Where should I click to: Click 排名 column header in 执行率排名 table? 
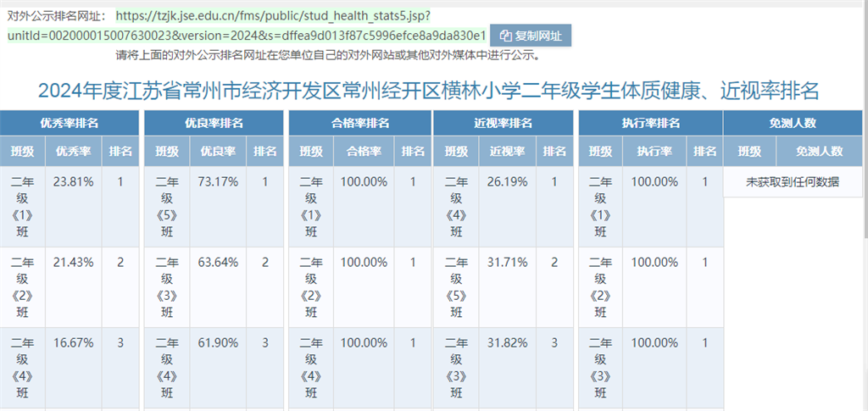click(704, 151)
